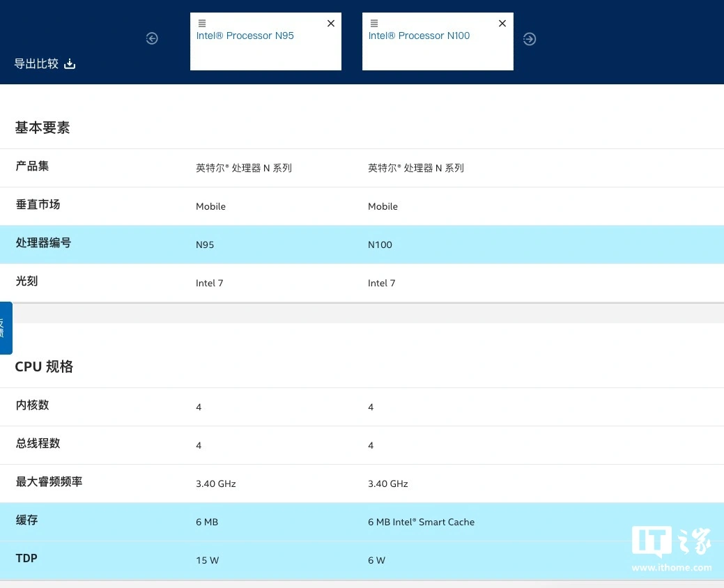Click the drag handle icon on N100 card

pyautogui.click(x=374, y=24)
